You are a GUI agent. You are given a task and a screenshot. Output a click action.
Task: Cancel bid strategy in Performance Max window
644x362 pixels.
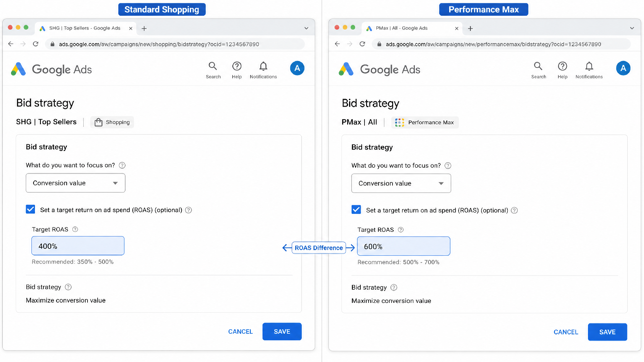[x=566, y=332]
